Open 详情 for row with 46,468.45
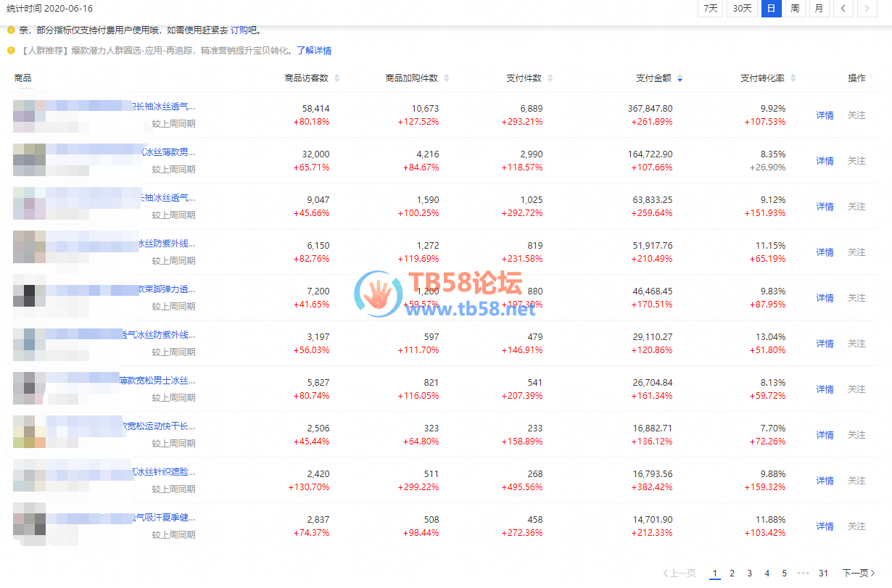The image size is (892, 588). coord(825,298)
